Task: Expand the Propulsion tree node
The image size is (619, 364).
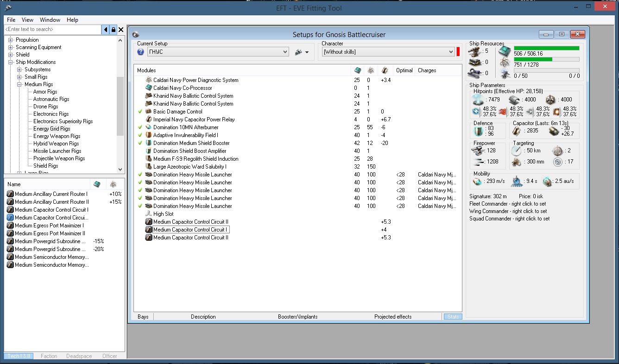Action: (11, 40)
